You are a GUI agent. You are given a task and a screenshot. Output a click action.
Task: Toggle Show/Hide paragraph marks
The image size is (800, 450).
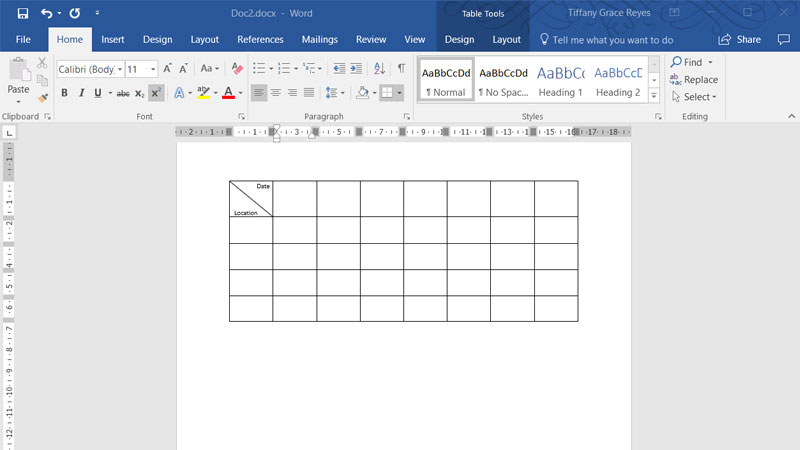401,69
